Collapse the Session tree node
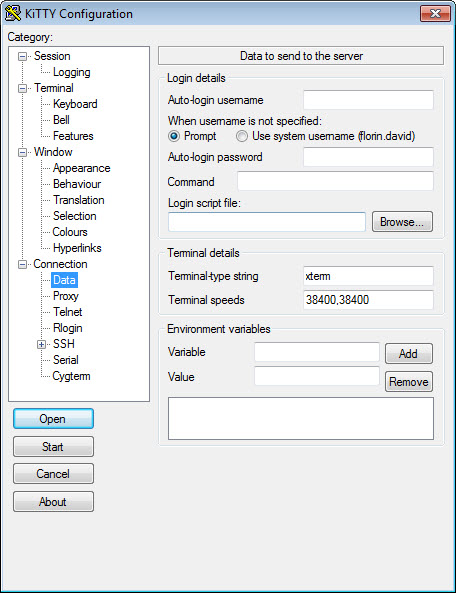 [x=22, y=56]
